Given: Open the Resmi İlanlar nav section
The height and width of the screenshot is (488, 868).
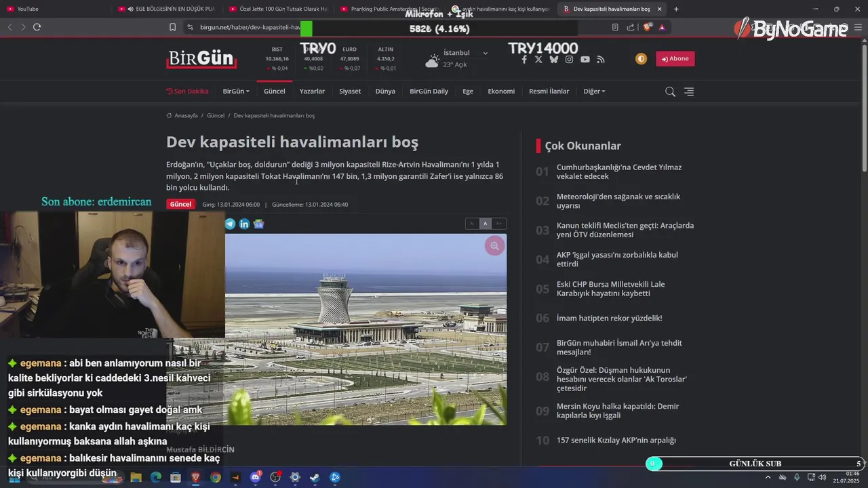Looking at the screenshot, I should (x=549, y=91).
